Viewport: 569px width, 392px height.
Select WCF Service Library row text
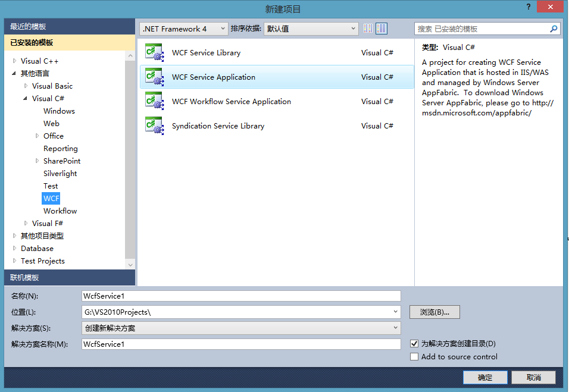[206, 53]
